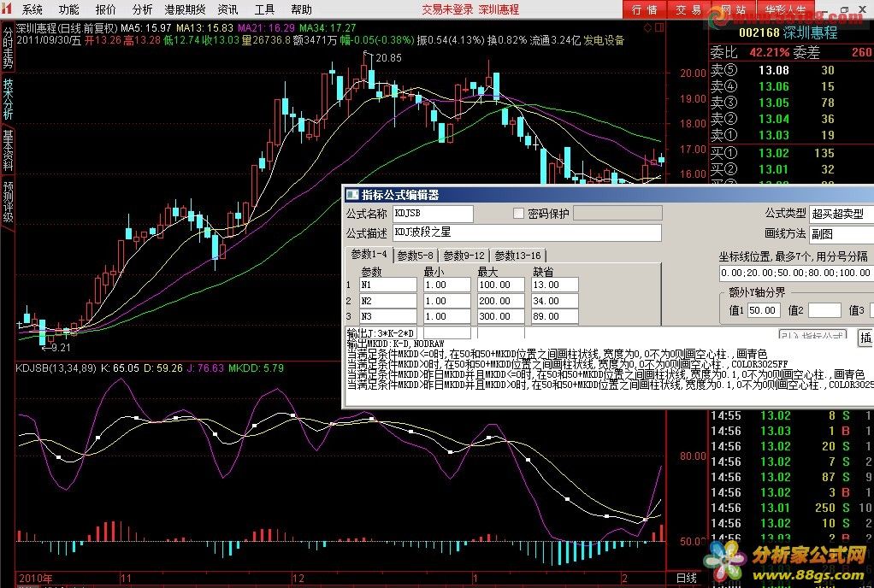Click the red 交易 button

coord(688,9)
